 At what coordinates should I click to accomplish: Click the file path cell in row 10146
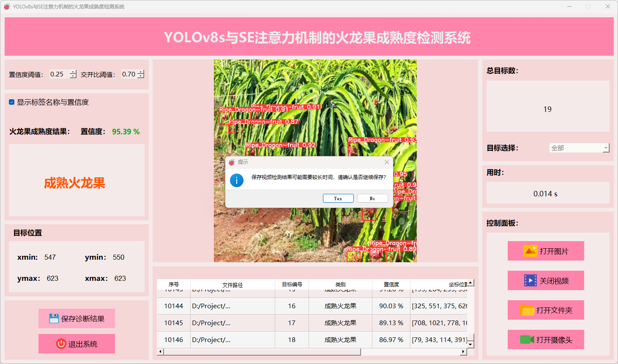tap(233, 340)
